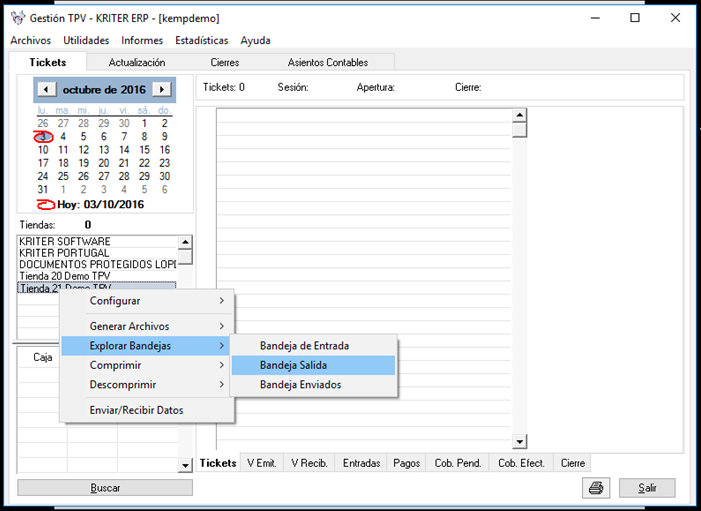701x511 pixels.
Task: Open the Asientos Contables tab
Action: [x=327, y=63]
